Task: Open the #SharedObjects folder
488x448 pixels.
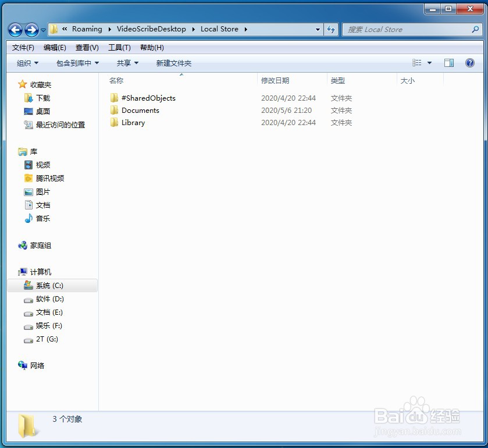Action: point(147,98)
